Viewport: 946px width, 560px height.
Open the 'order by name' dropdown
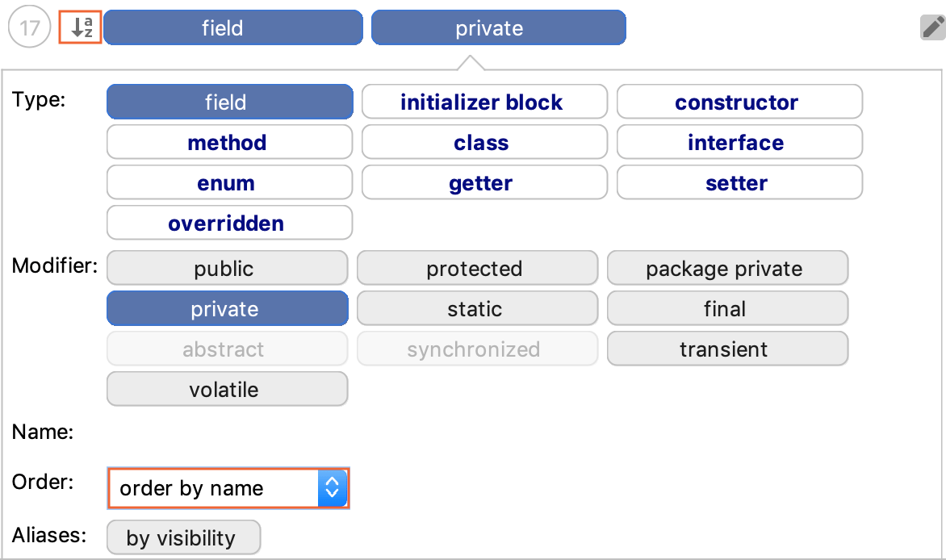(x=228, y=488)
